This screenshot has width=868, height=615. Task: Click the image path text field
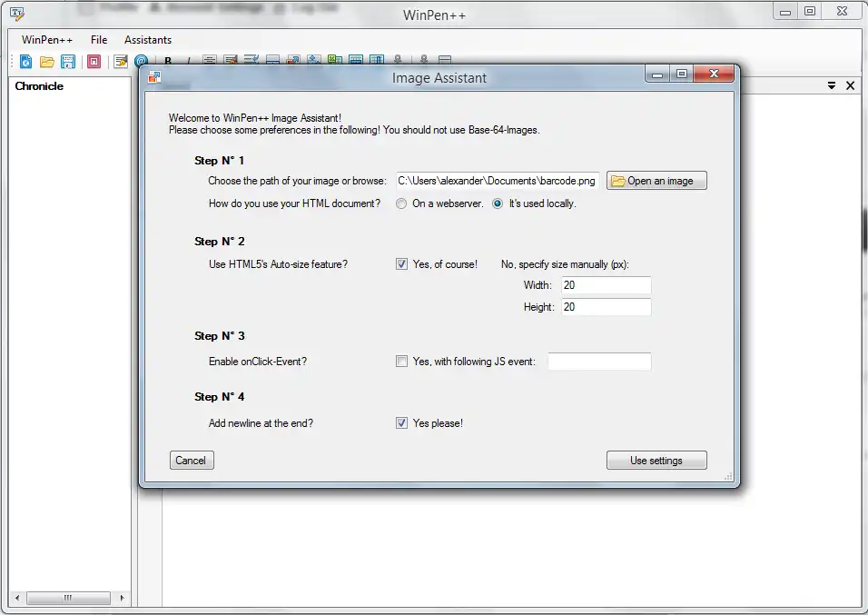click(498, 181)
